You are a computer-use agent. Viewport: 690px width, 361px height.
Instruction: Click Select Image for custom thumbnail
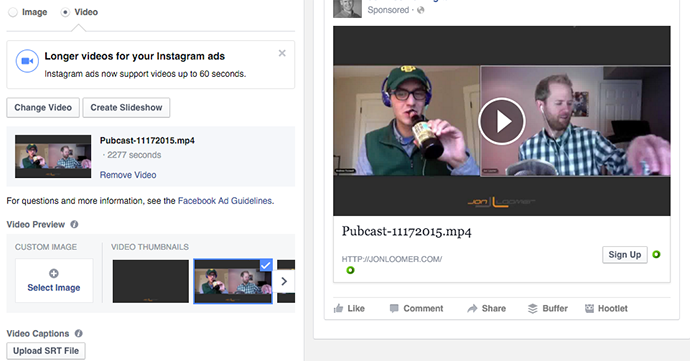54,287
